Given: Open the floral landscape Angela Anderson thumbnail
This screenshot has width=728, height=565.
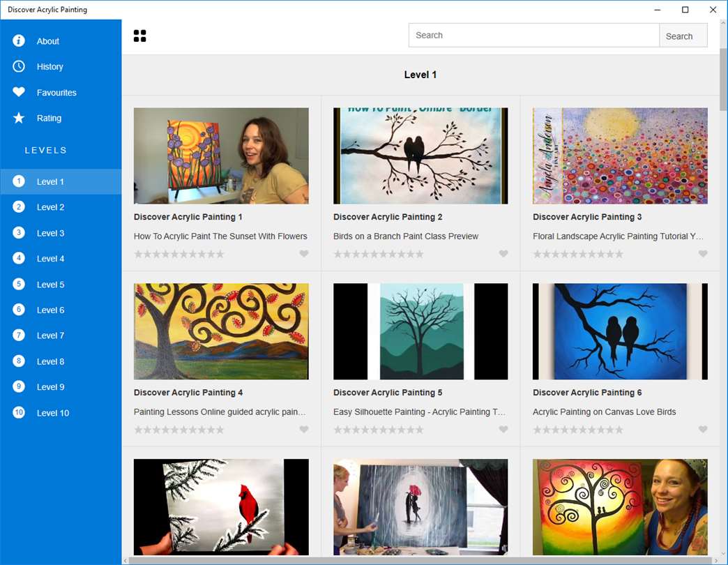Looking at the screenshot, I should (621, 156).
